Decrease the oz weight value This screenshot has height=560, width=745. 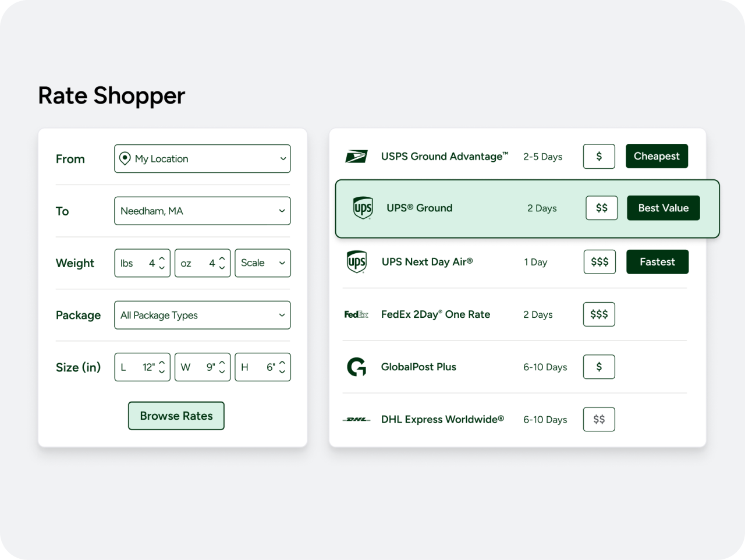coord(222,268)
